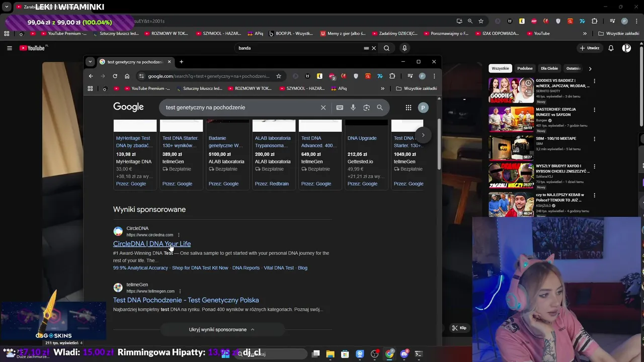Close the test genetyczny na pochodzenie tab
Image resolution: width=644 pixels, height=362 pixels.
click(169, 62)
